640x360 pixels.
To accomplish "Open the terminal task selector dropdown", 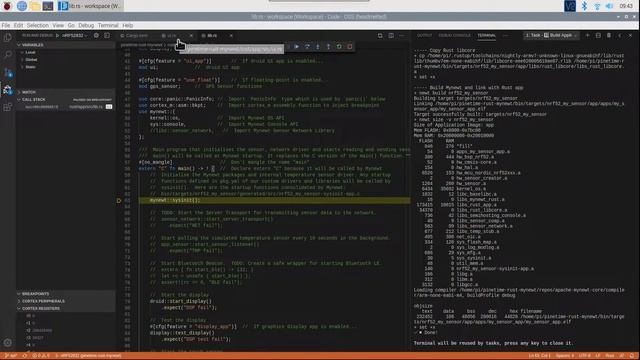I will point(551,36).
